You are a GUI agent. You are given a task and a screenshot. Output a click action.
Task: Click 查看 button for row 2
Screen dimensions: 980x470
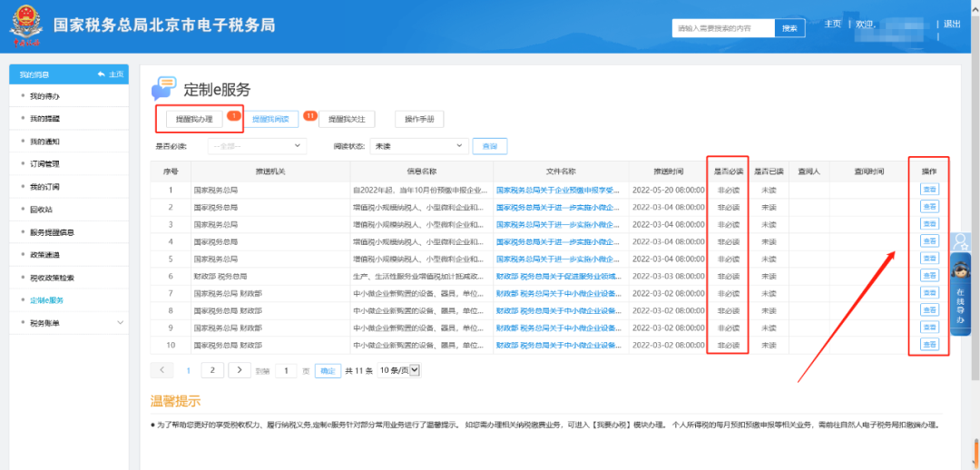coord(929,207)
